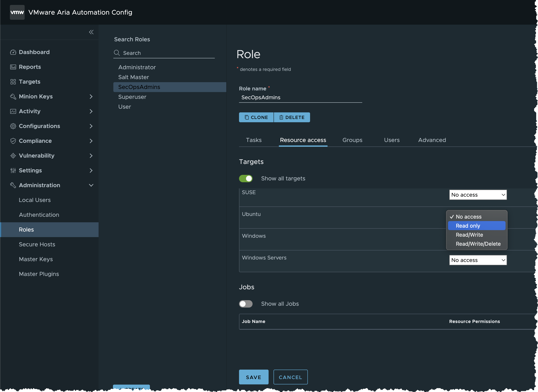Viewport: 538px width, 392px height.
Task: Select SecOpsAdmins in roles list
Action: coord(170,87)
